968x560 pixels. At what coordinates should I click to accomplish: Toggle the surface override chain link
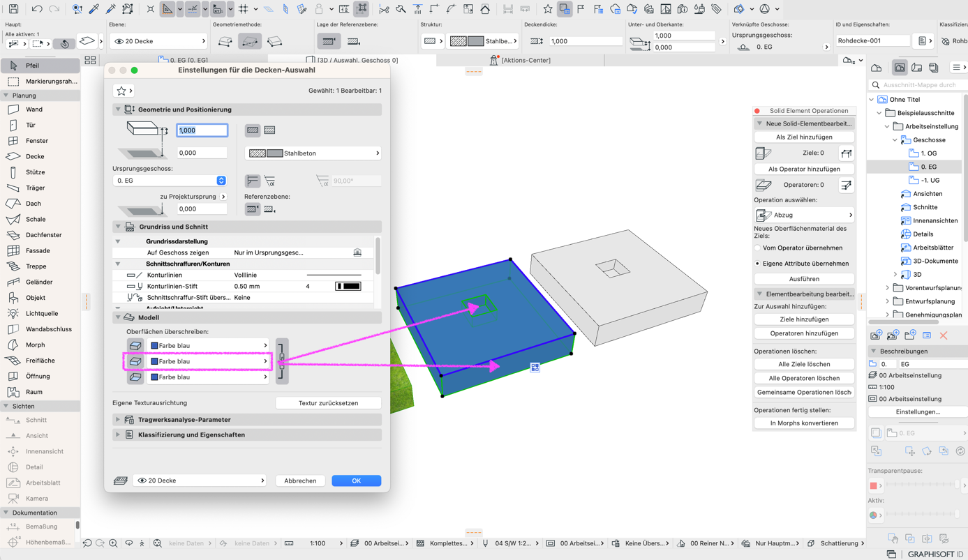tap(282, 361)
